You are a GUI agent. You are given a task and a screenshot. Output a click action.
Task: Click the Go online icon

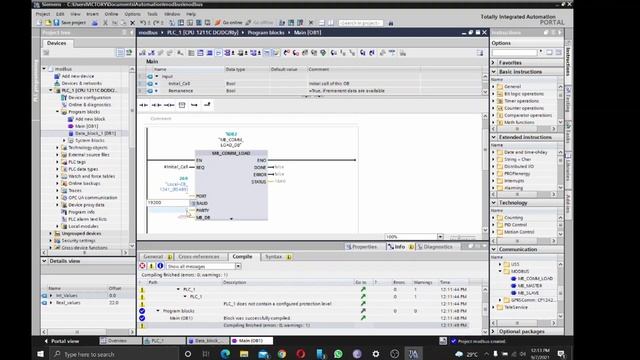(x=218, y=23)
